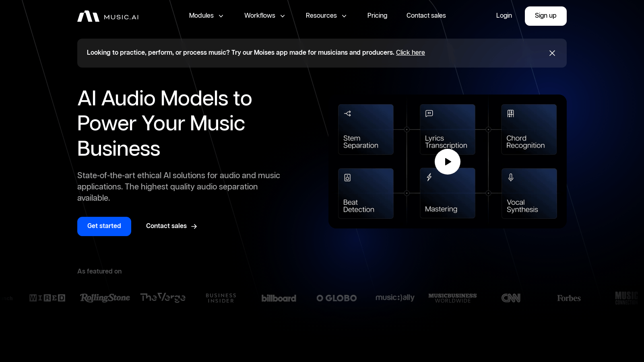Viewport: 644px width, 362px height.
Task: Expand the Resources dropdown chevron
Action: (344, 16)
